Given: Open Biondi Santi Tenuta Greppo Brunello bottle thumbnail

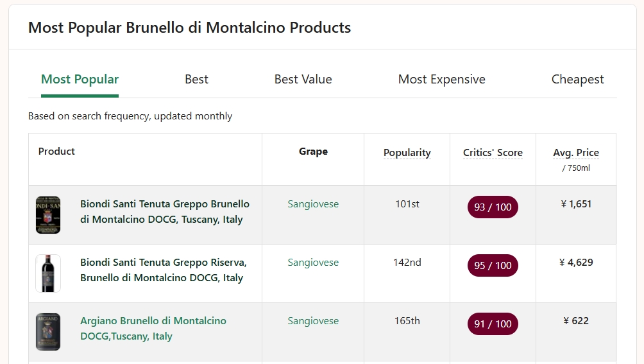Looking at the screenshot, I should coord(48,215).
